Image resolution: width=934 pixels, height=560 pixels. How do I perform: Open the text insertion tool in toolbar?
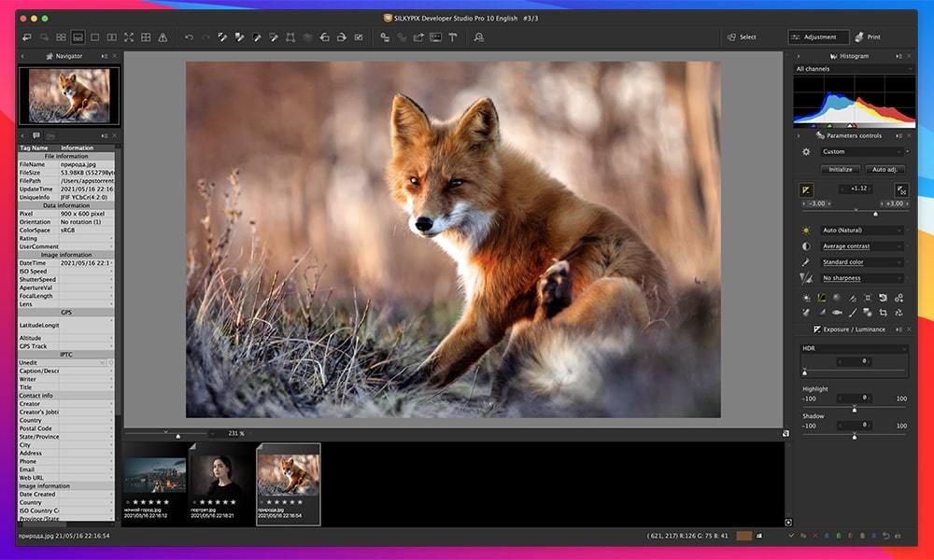pyautogui.click(x=451, y=37)
